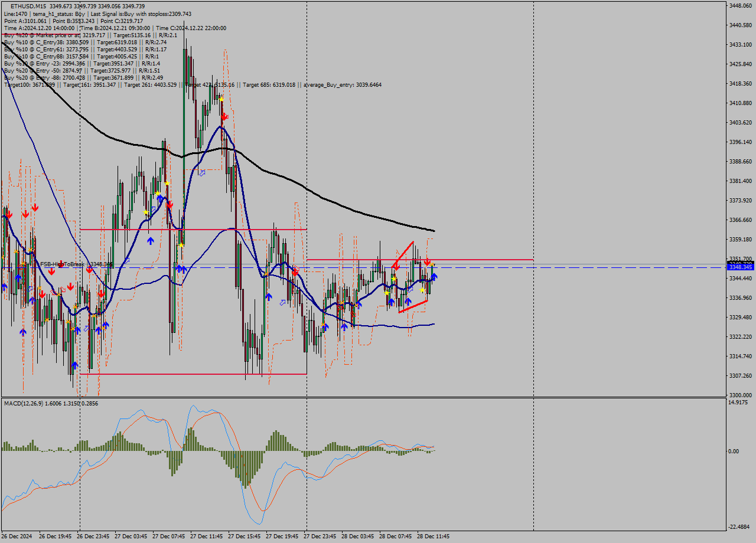The height and width of the screenshot is (543, 756).
Task: Select the short red lower trendline under the latest candles
Action: pyautogui.click(x=413, y=306)
